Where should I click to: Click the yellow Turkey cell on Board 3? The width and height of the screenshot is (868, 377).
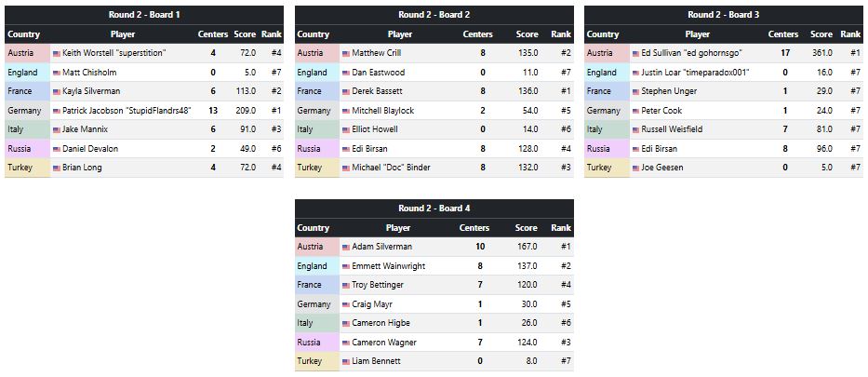pos(600,168)
